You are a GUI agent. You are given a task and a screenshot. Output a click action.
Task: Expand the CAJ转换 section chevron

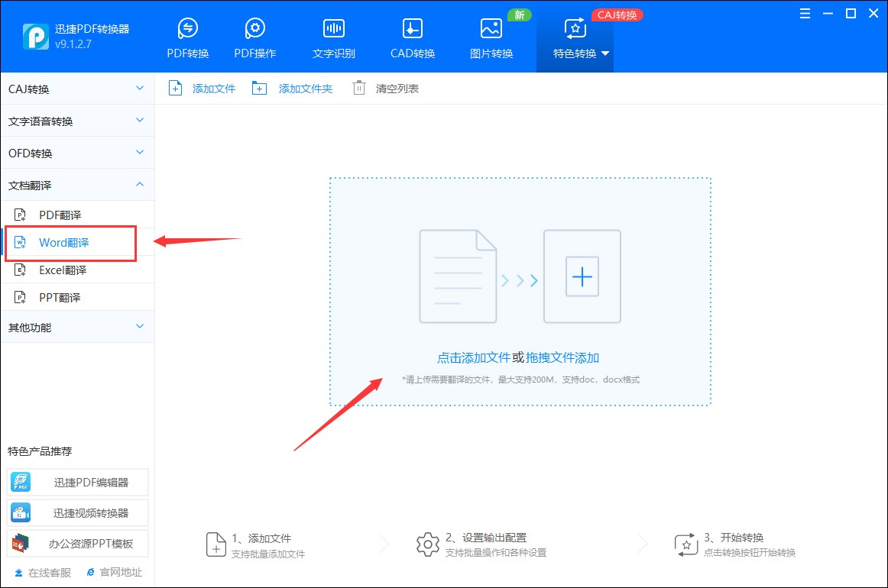pyautogui.click(x=140, y=89)
